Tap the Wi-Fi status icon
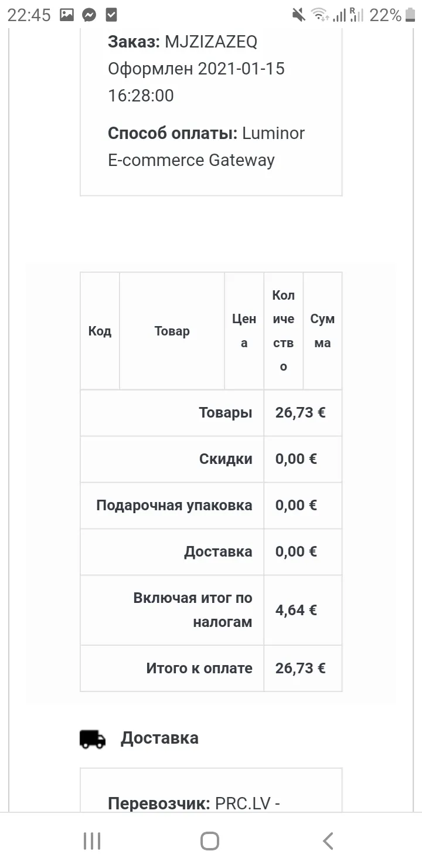422x868 pixels. (x=319, y=15)
